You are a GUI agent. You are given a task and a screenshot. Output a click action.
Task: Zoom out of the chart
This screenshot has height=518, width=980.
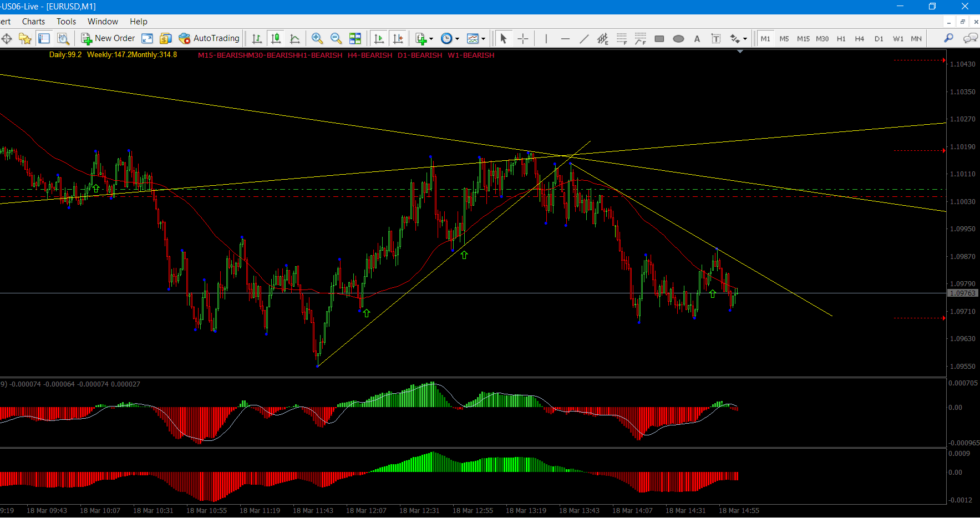336,38
